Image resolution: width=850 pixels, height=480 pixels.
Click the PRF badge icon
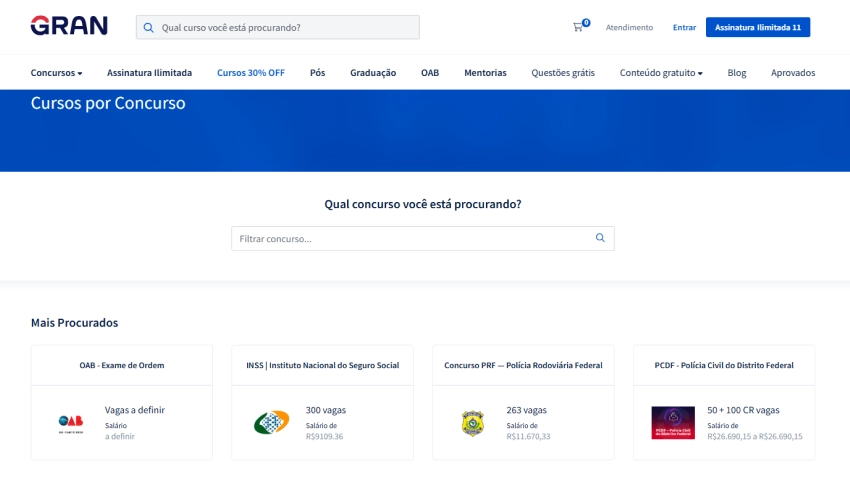[x=472, y=423]
